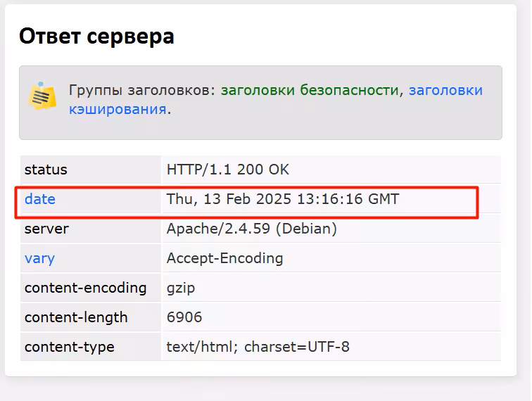The height and width of the screenshot is (401, 532).
Task: Select the 'Accept-Encoding' value
Action: (225, 258)
